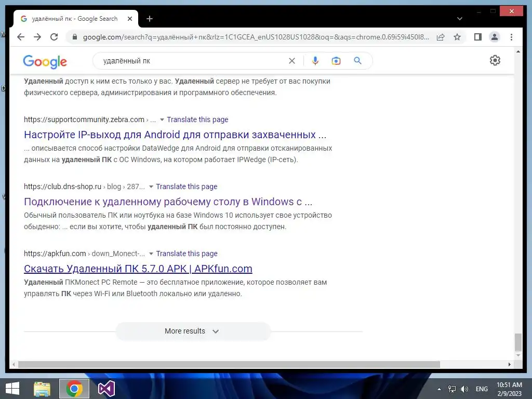Open Chrome's side panel
This screenshot has height=399, width=532.
click(x=478, y=37)
